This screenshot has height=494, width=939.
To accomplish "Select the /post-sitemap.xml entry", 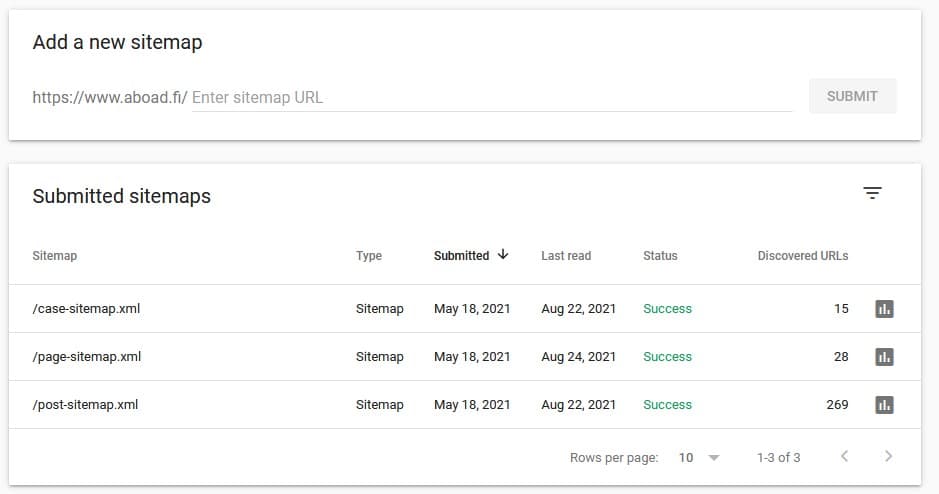I will [85, 405].
